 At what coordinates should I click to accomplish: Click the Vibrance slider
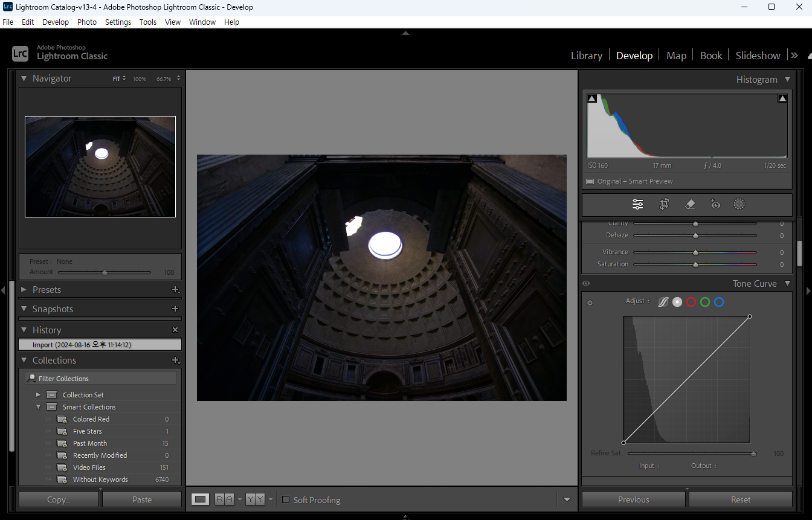[695, 252]
